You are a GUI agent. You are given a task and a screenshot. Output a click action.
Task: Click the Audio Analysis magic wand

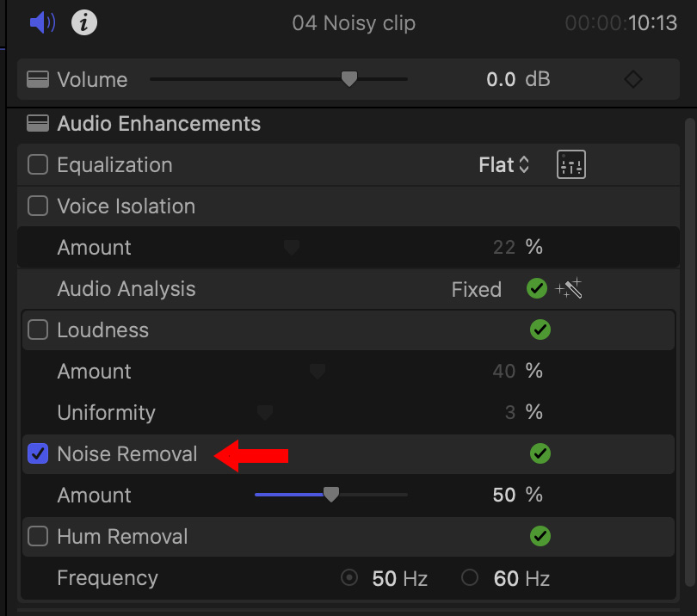click(569, 289)
